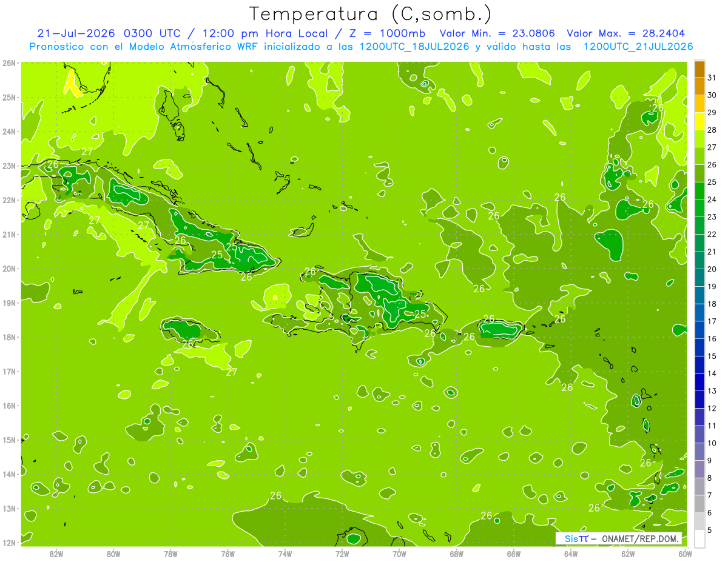This screenshot has height=562, width=728.
Task: Click the 70W longitude axis label
Action: pyautogui.click(x=399, y=554)
